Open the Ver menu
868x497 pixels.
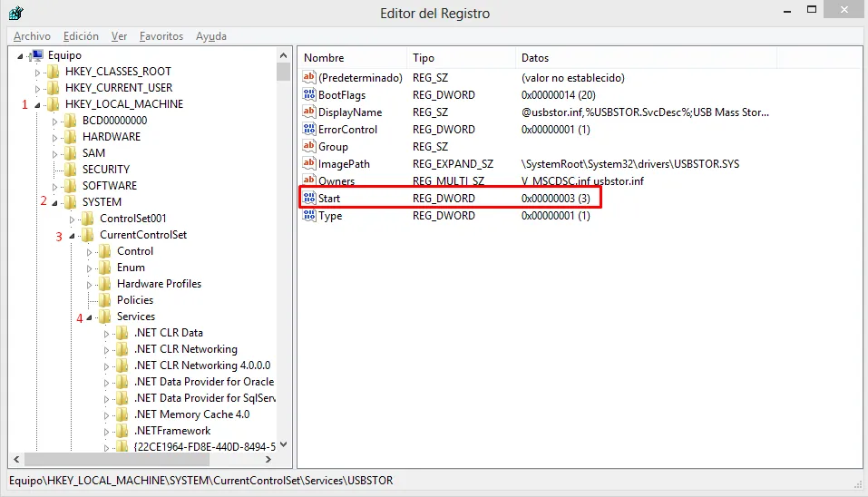119,36
